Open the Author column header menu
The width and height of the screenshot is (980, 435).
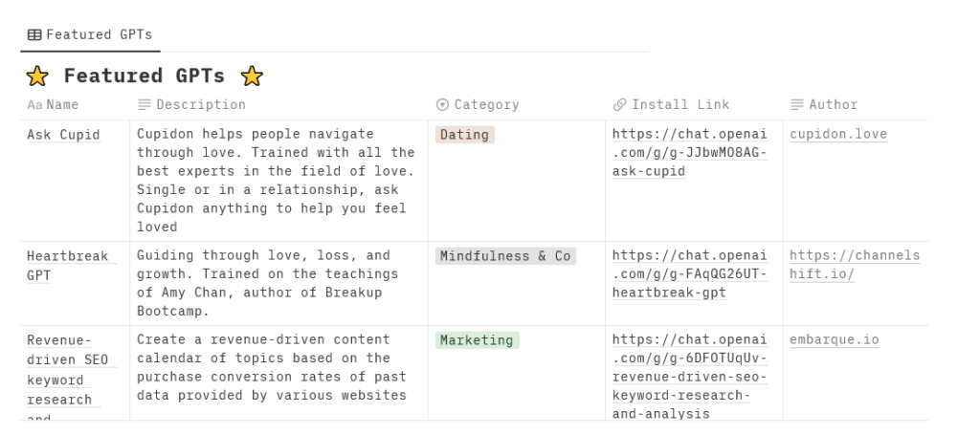[x=855, y=105]
